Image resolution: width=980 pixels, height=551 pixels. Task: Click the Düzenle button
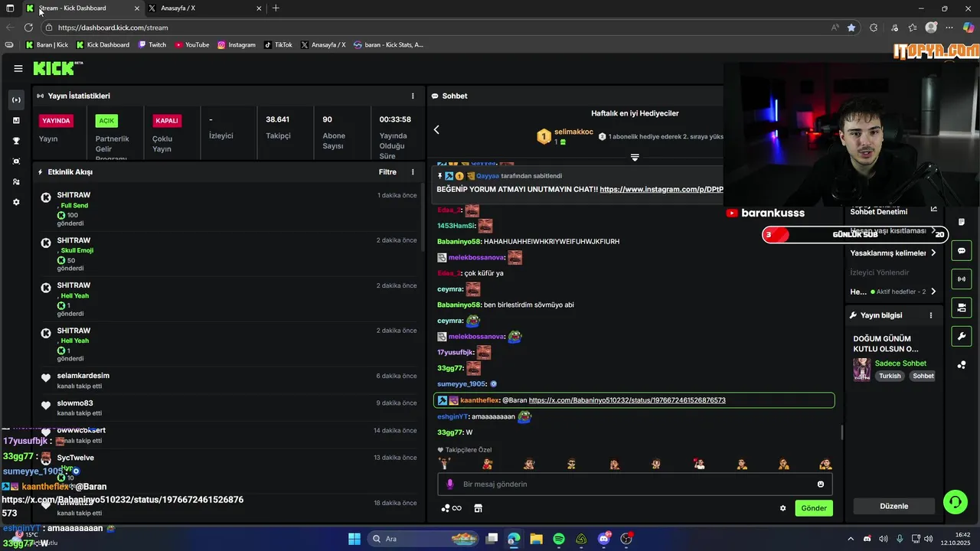[x=894, y=507]
